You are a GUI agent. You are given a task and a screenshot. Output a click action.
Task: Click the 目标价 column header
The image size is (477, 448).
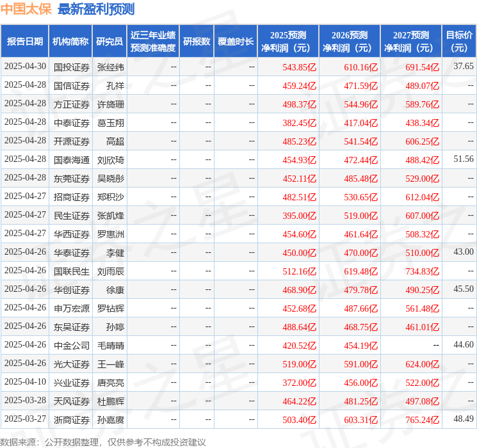(x=459, y=41)
